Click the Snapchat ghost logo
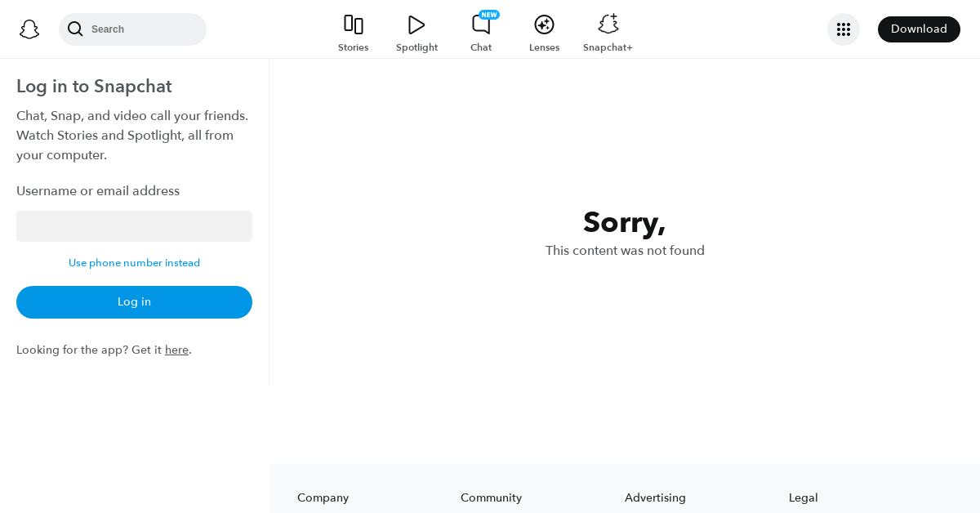 coord(29,29)
